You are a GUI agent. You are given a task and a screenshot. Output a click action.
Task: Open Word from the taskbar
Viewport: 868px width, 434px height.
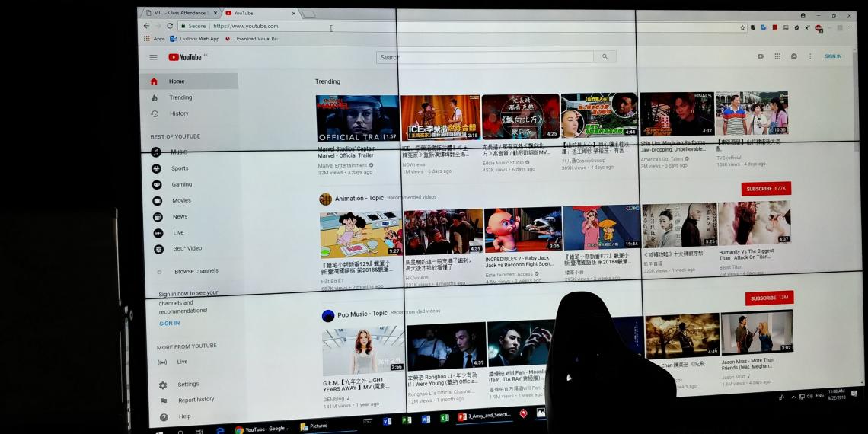click(426, 419)
